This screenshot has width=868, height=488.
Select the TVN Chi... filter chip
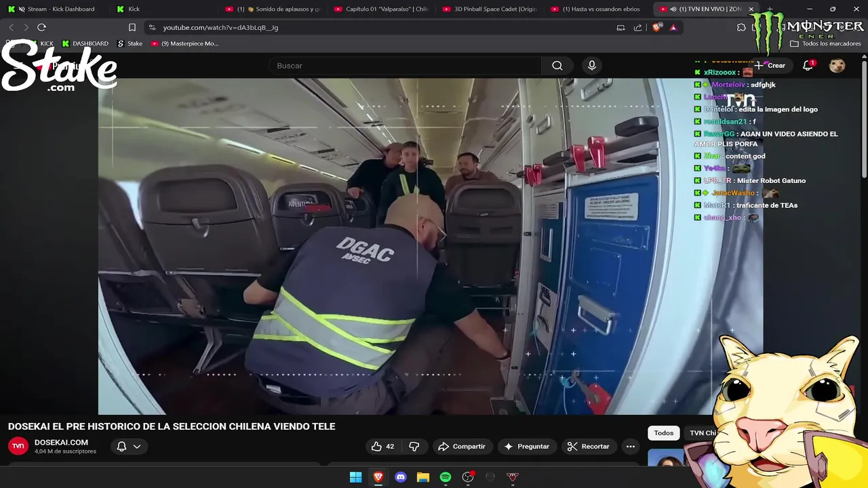[x=703, y=433]
